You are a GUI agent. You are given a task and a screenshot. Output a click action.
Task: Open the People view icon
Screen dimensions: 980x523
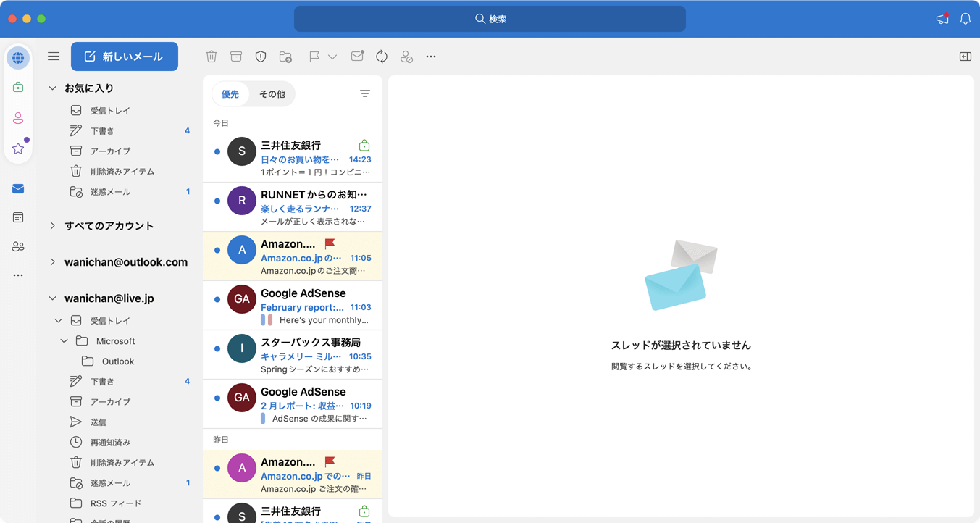[18, 246]
